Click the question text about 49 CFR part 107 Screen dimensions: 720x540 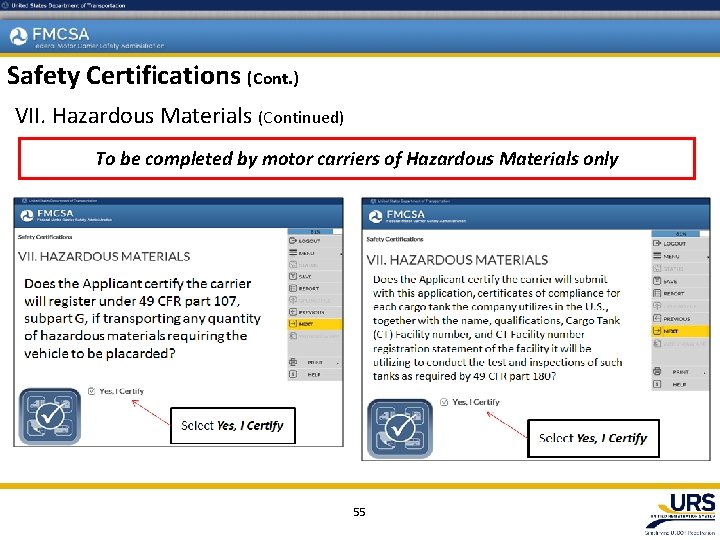[142, 318]
